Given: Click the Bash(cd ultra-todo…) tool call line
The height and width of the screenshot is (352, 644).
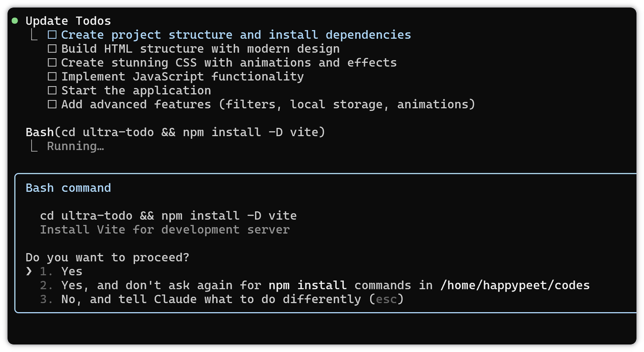Looking at the screenshot, I should [175, 132].
